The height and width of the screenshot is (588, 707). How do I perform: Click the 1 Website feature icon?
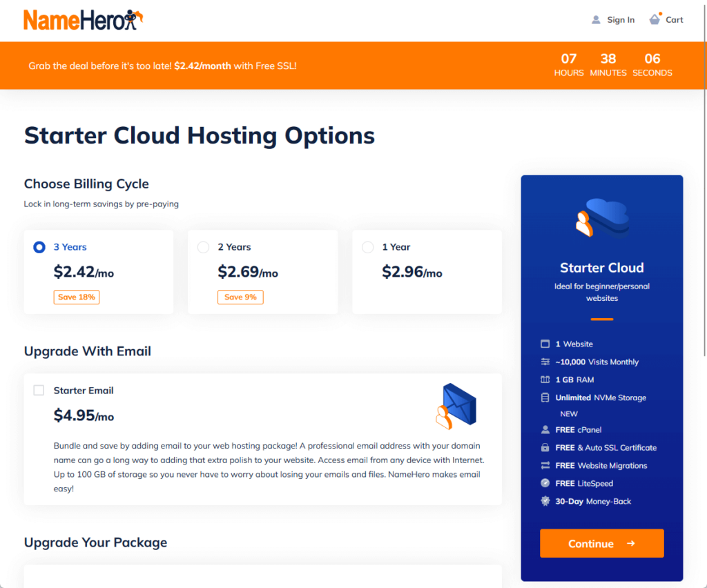point(545,344)
